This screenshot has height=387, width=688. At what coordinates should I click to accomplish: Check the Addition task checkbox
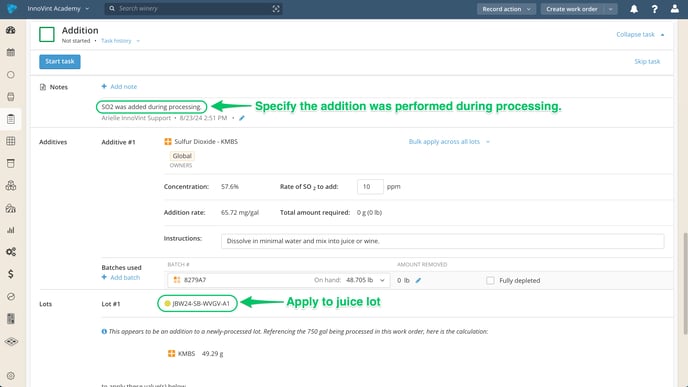coord(47,34)
